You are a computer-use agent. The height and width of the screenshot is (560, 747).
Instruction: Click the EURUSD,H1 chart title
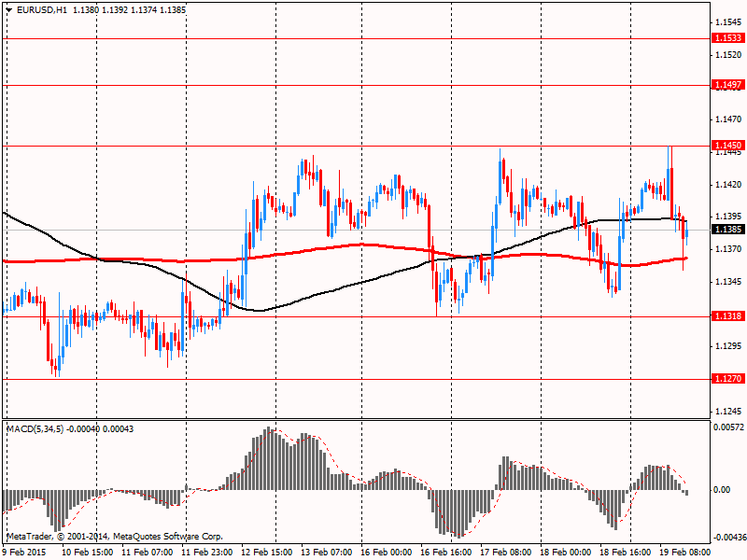(x=41, y=10)
